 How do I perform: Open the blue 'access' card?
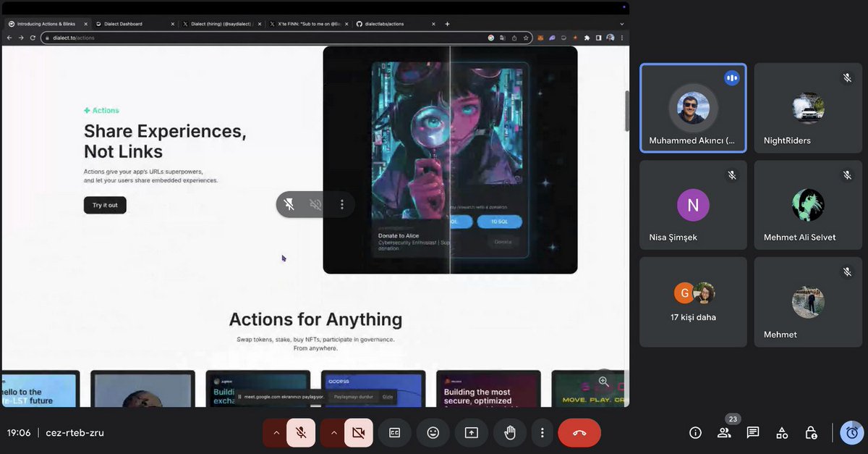pyautogui.click(x=373, y=389)
